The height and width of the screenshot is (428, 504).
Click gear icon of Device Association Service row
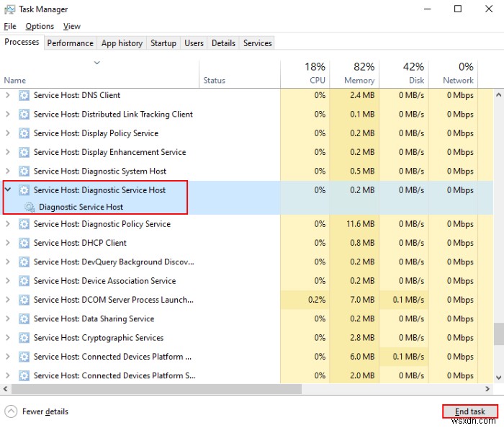click(24, 281)
